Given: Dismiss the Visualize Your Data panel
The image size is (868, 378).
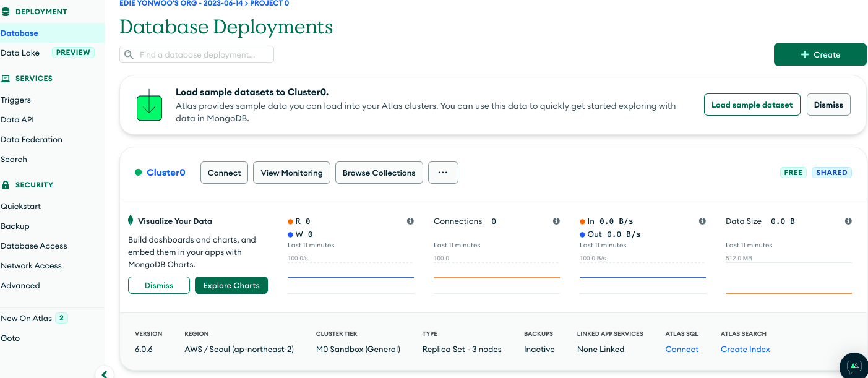Looking at the screenshot, I should (159, 285).
